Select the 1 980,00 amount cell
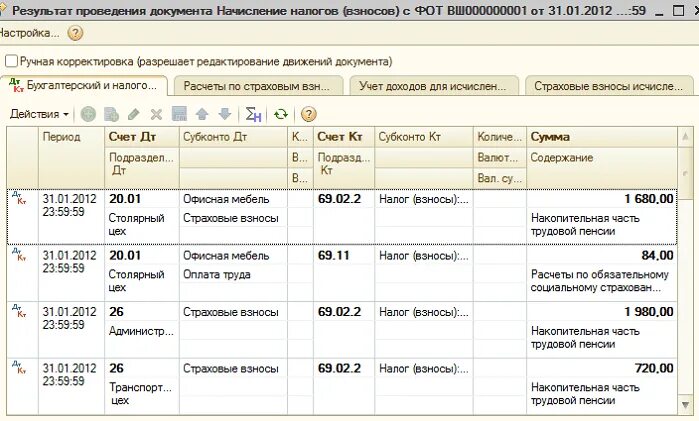 pos(602,312)
